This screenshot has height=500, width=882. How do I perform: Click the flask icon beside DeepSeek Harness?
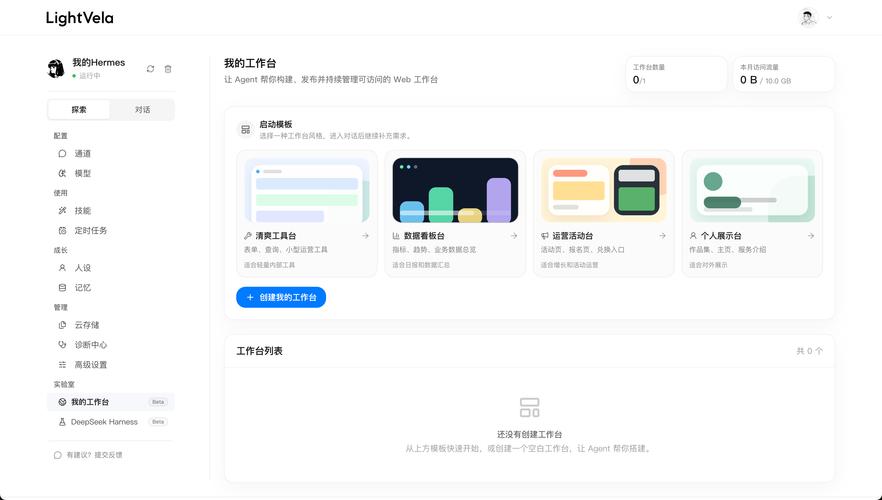point(62,421)
